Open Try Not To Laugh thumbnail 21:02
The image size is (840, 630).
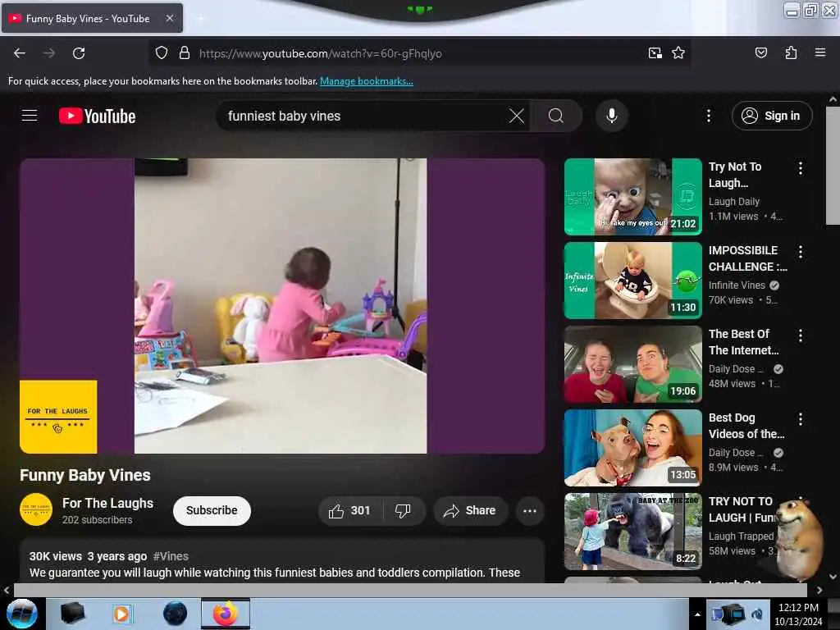632,197
